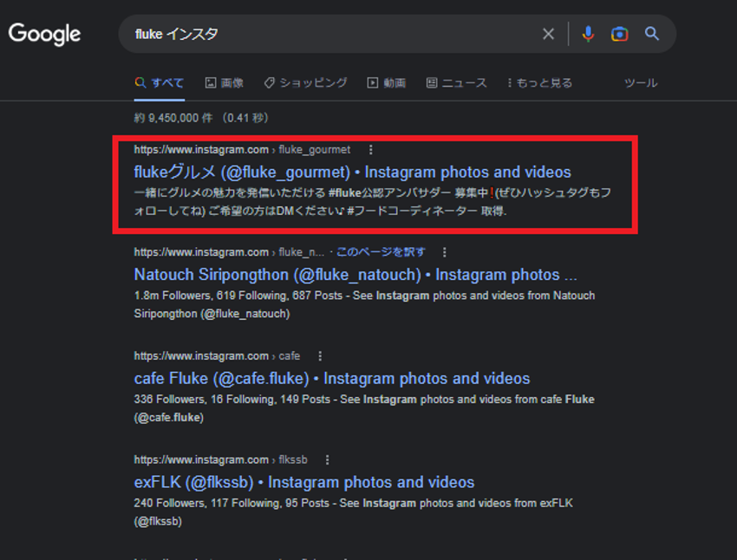Viewport: 737px width, 560px height.
Task: Click the Google logo
Action: [44, 34]
